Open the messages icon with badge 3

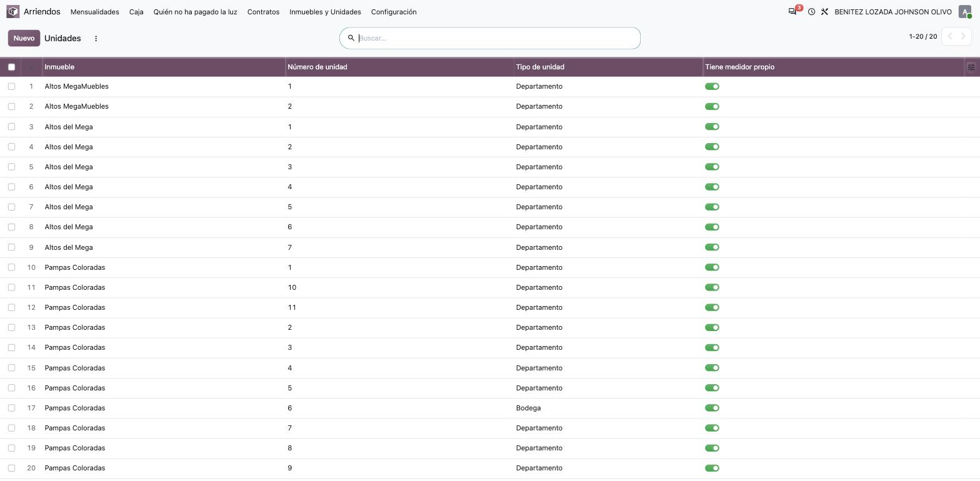click(x=792, y=12)
